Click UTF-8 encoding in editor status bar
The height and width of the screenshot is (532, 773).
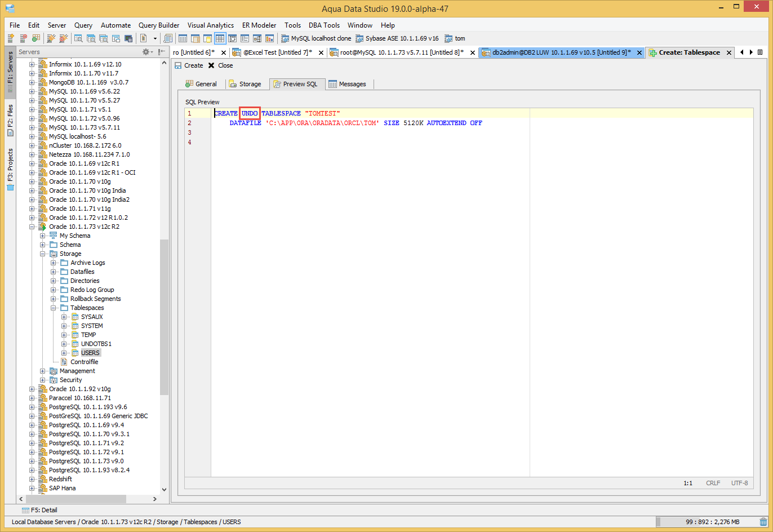[739, 483]
